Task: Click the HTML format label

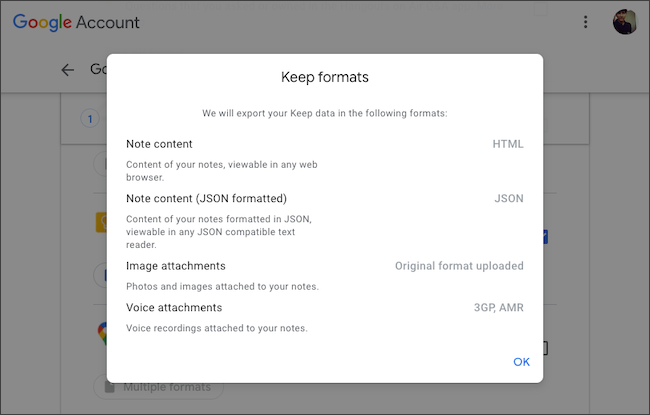Action: coord(508,144)
